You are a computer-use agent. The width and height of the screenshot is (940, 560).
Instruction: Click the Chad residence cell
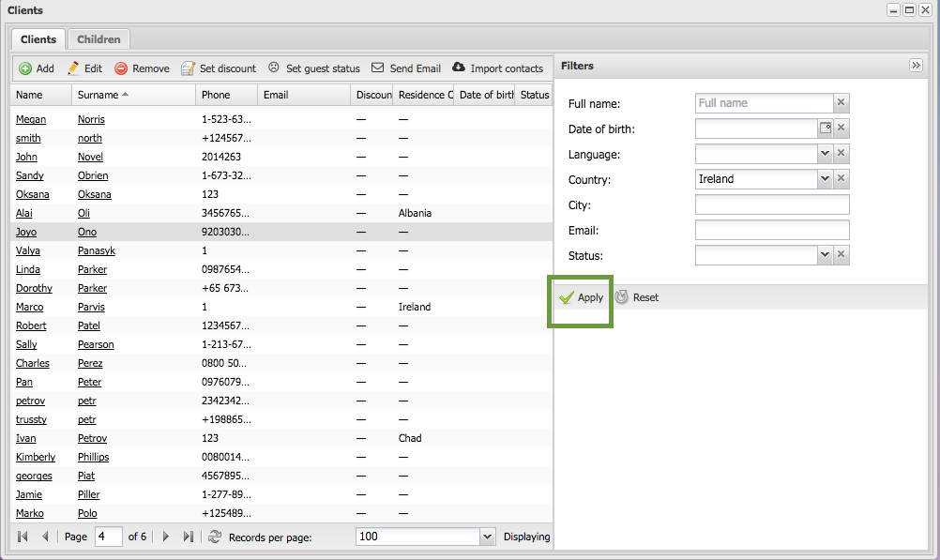click(410, 438)
